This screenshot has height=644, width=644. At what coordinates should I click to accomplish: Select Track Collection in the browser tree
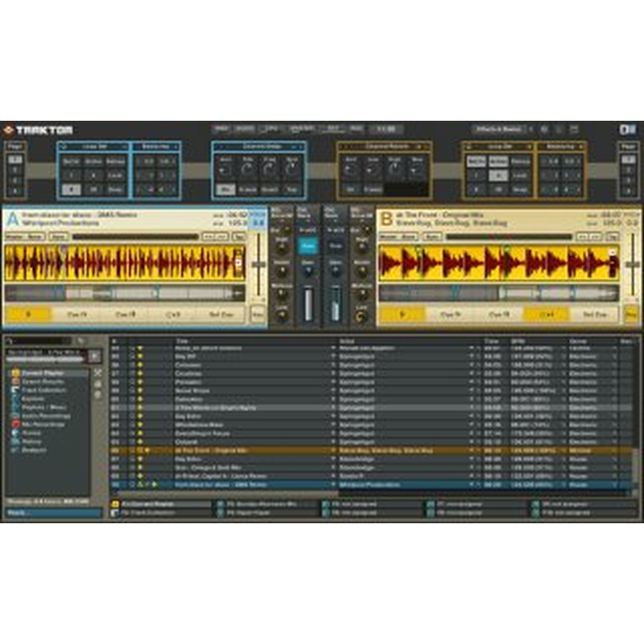(x=43, y=390)
